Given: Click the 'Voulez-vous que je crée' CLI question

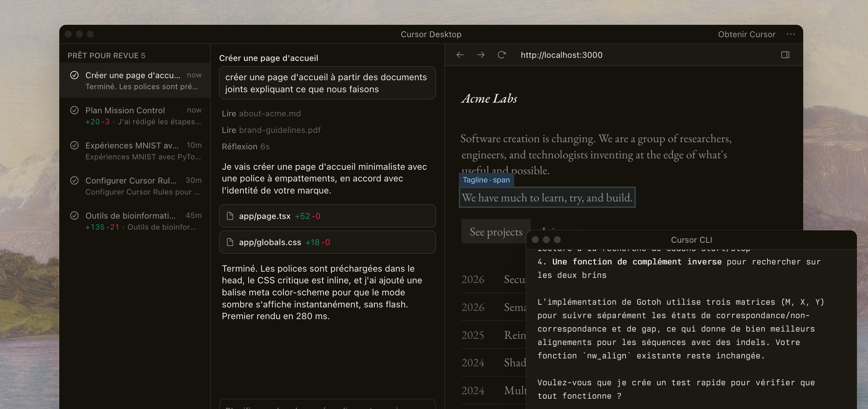Looking at the screenshot, I should (676, 389).
